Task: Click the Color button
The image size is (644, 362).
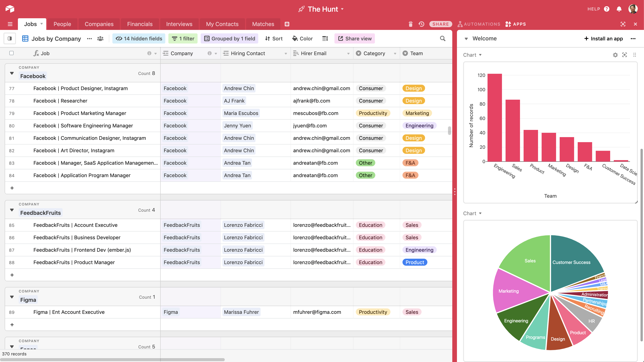Action: pos(302,38)
